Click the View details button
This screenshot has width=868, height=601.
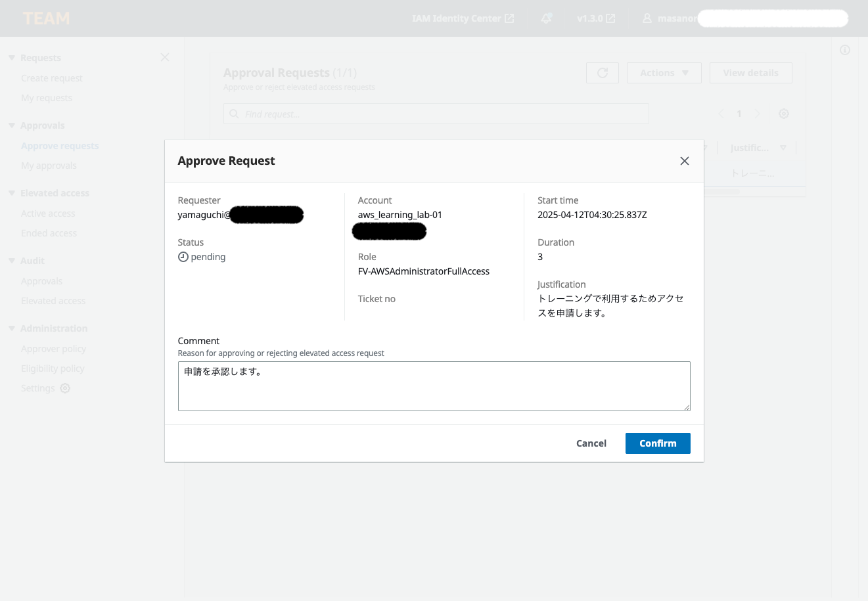tap(750, 73)
